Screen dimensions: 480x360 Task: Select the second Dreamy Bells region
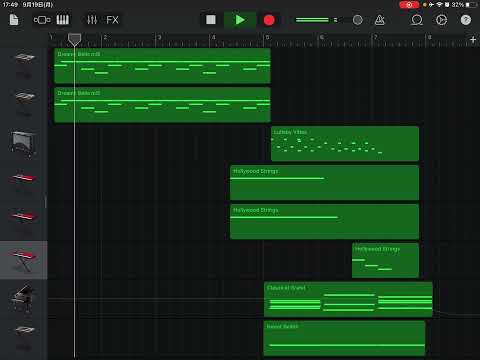tap(162, 105)
